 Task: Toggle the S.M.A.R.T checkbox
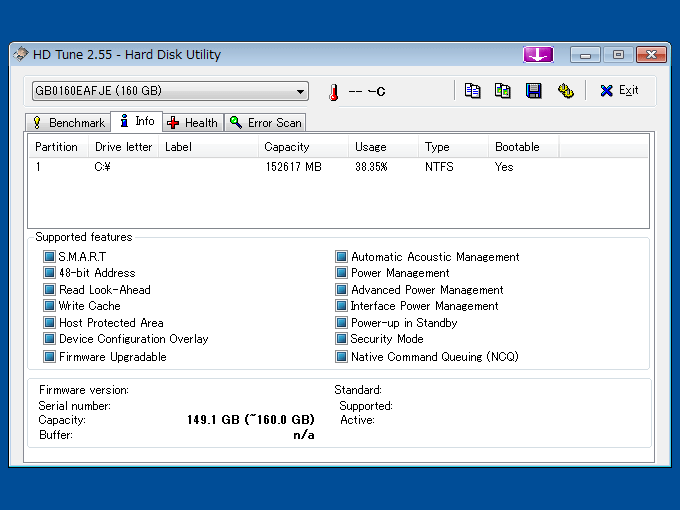49,257
